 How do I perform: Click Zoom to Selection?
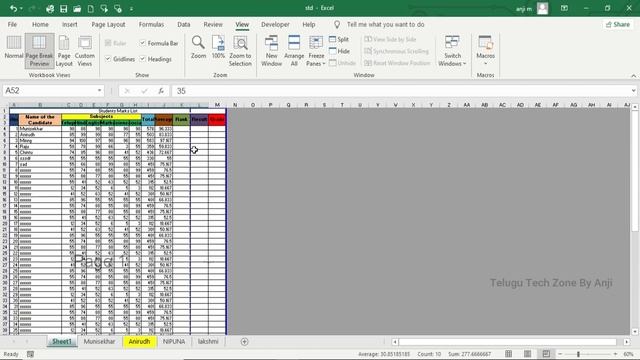[x=240, y=51]
